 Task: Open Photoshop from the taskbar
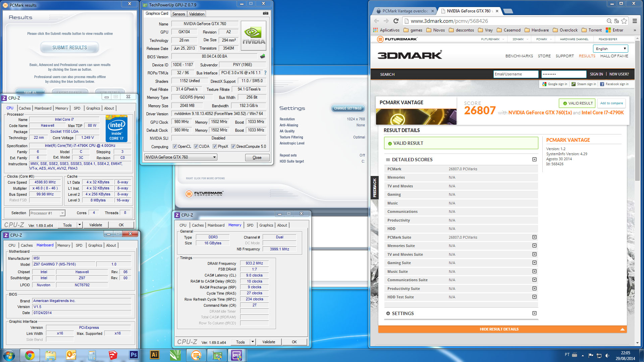134,355
